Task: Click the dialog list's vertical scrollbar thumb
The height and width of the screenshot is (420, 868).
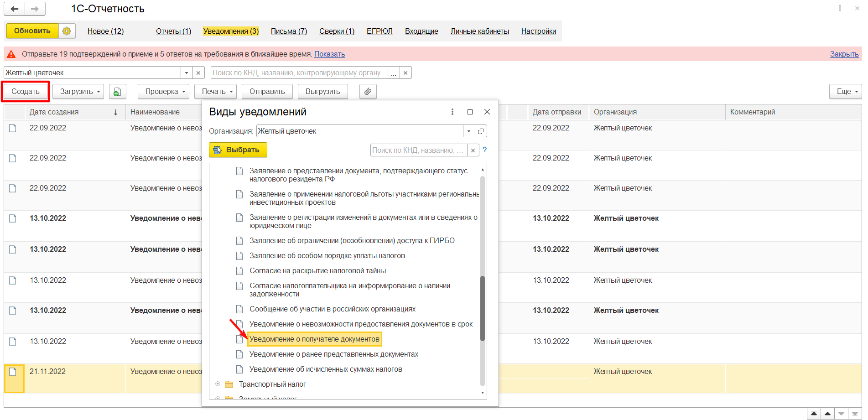Action: coord(483,308)
